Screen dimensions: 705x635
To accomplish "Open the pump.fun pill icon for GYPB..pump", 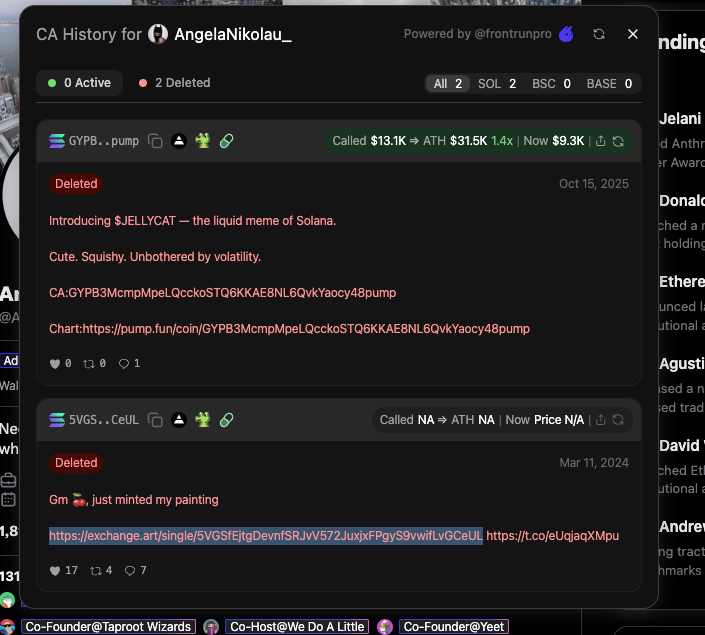I will point(227,141).
